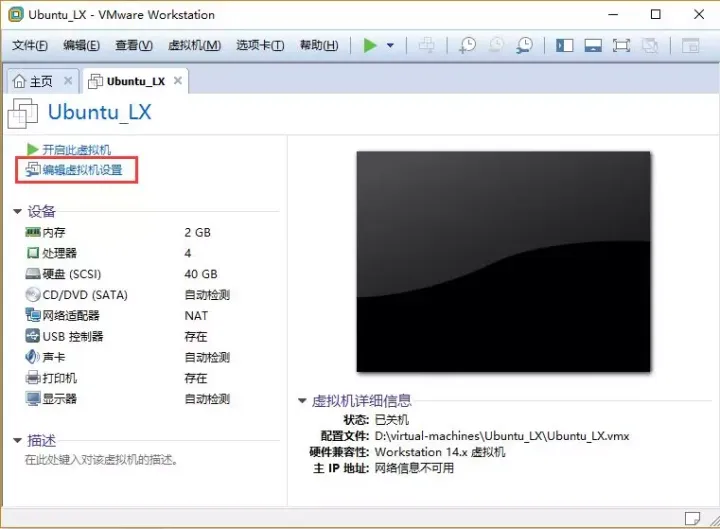Open the snapshot manager icon
The image size is (720, 529).
(524, 45)
